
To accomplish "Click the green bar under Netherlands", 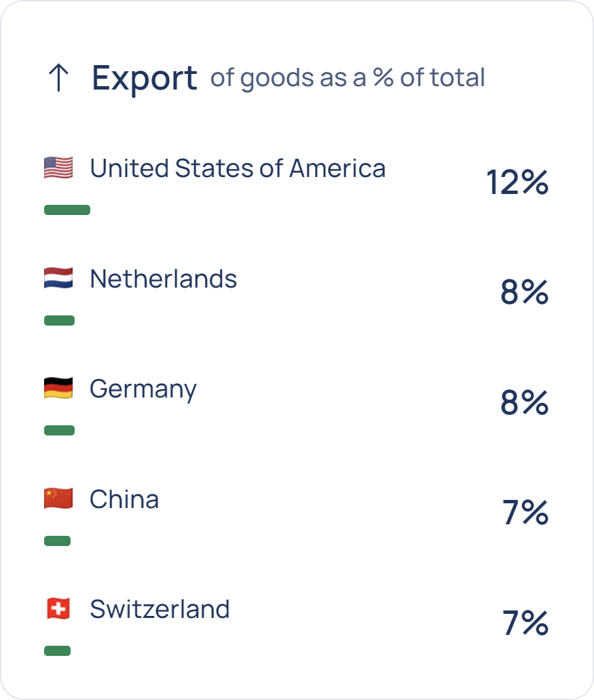I will click(x=60, y=320).
